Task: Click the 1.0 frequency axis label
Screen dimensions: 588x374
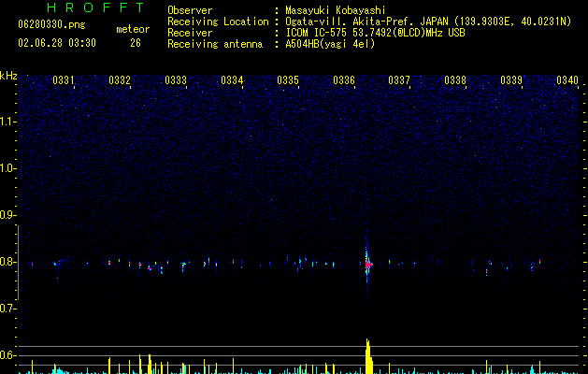Action: (x=7, y=169)
